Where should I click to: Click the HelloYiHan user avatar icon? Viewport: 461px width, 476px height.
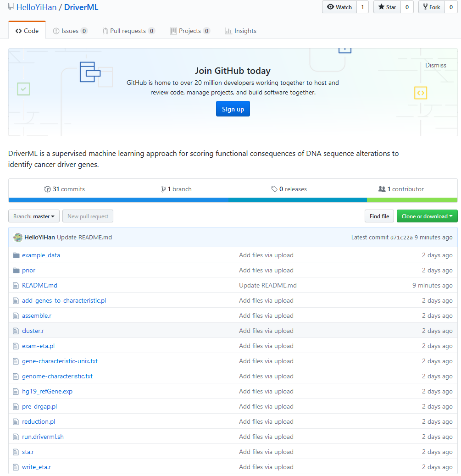point(18,238)
